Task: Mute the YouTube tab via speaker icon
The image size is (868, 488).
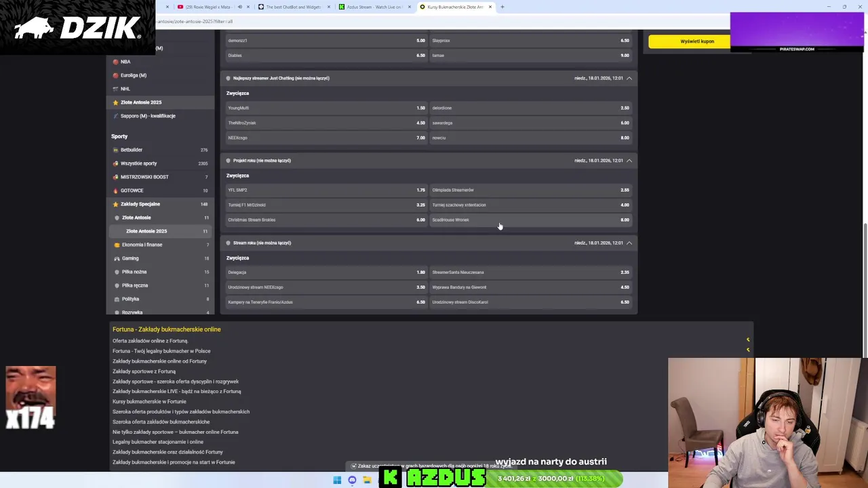Action: (239, 7)
